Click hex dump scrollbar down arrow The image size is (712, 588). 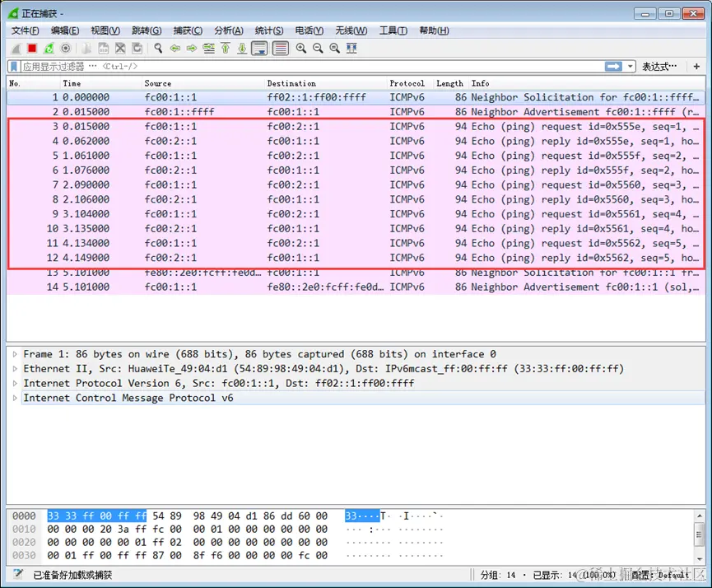[700, 559]
